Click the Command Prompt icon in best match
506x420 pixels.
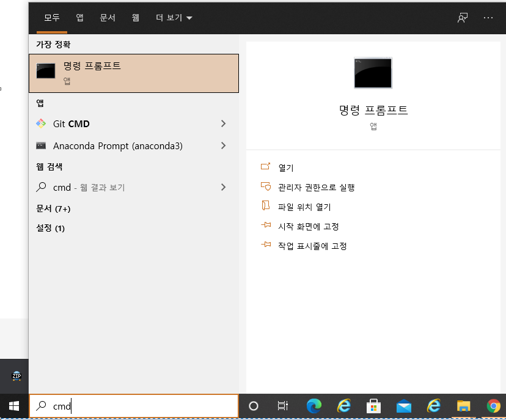(45, 71)
